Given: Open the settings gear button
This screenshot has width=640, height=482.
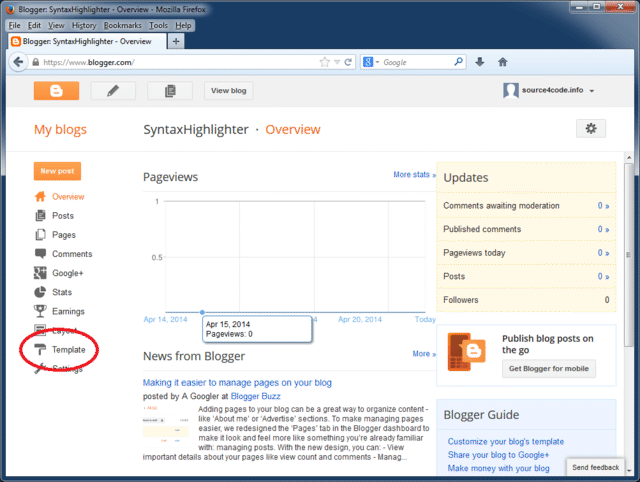Looking at the screenshot, I should coord(591,129).
